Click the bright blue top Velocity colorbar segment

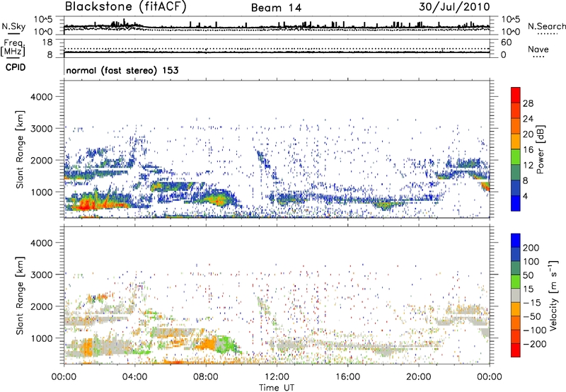pyautogui.click(x=516, y=241)
